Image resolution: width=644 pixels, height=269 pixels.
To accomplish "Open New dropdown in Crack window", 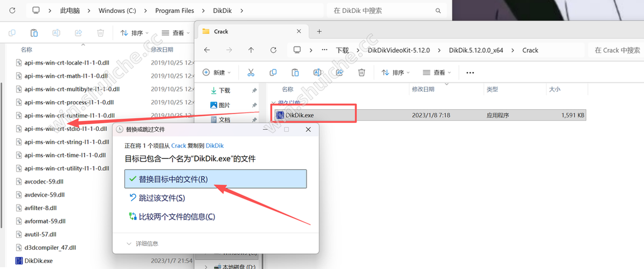I will 217,73.
